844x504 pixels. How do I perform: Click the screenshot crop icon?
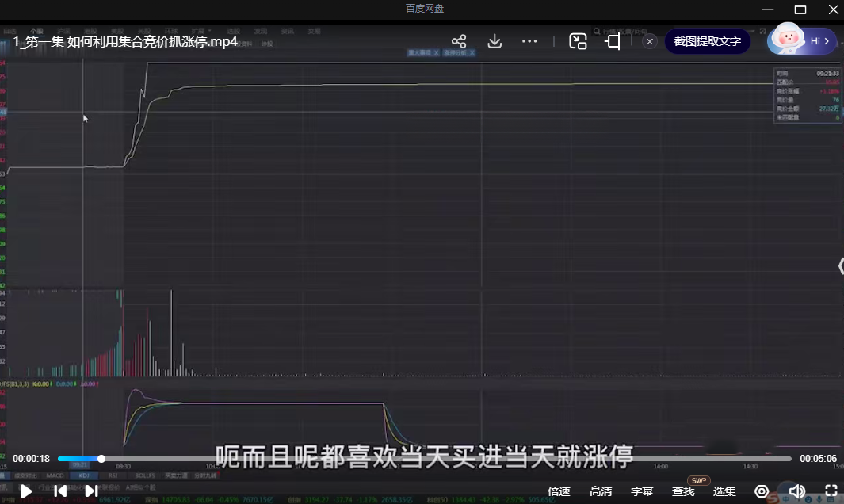(613, 41)
